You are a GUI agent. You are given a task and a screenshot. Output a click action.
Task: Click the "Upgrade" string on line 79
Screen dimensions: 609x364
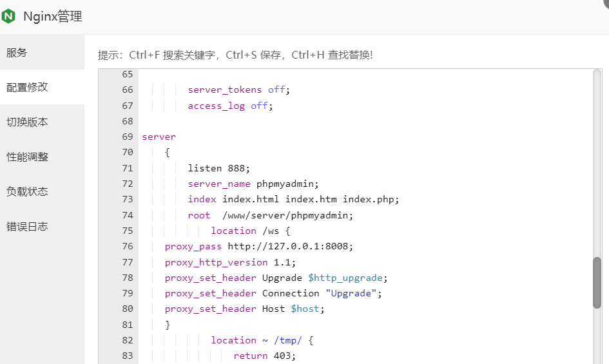(351, 293)
